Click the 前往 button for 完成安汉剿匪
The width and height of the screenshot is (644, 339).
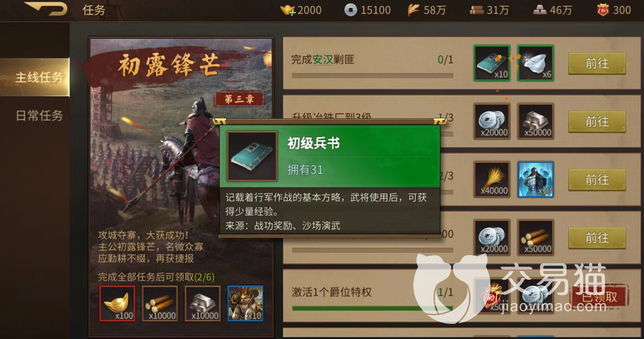[597, 63]
